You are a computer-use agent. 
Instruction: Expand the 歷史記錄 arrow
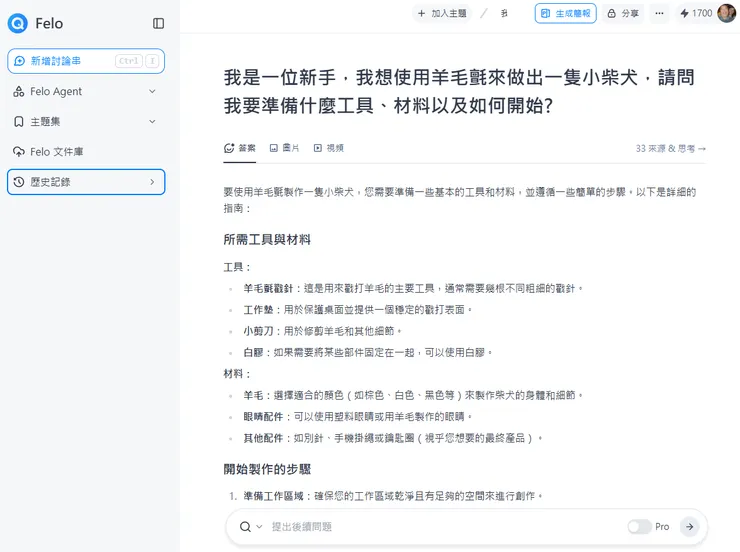tap(152, 182)
